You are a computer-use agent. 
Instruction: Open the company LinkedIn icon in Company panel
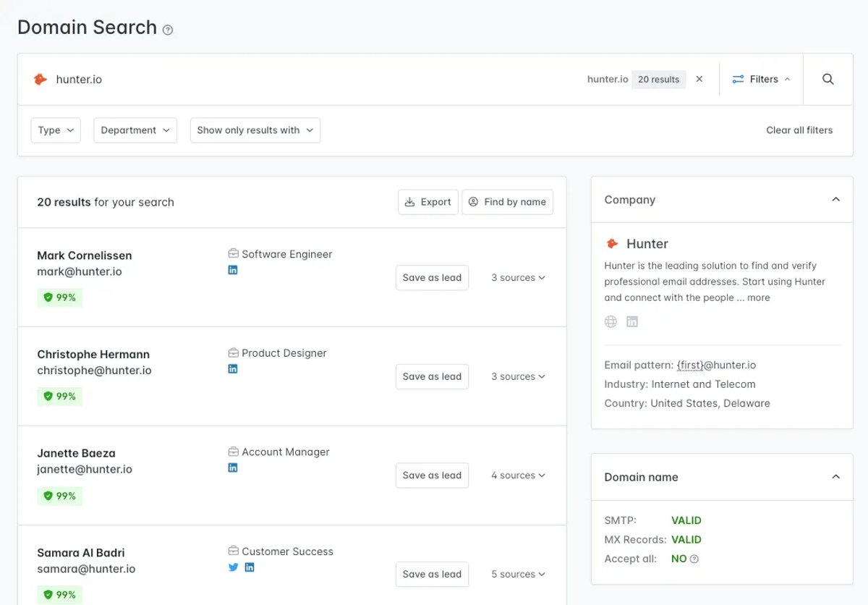(632, 322)
